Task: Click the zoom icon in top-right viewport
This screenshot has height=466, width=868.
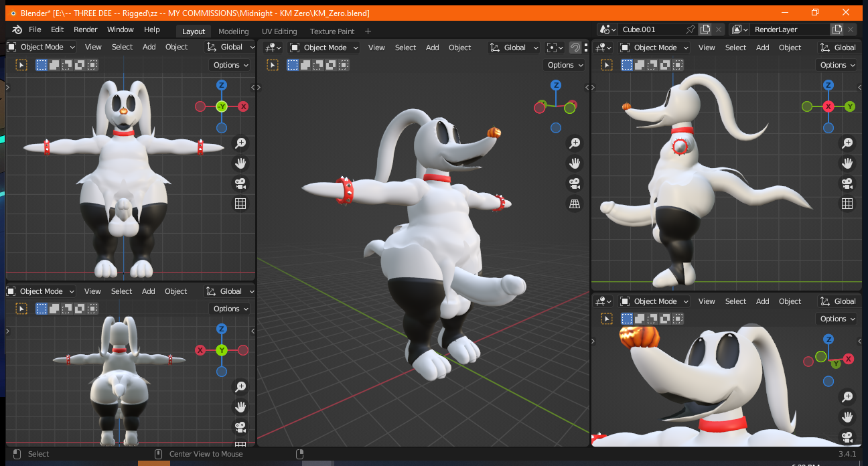Action: point(847,143)
